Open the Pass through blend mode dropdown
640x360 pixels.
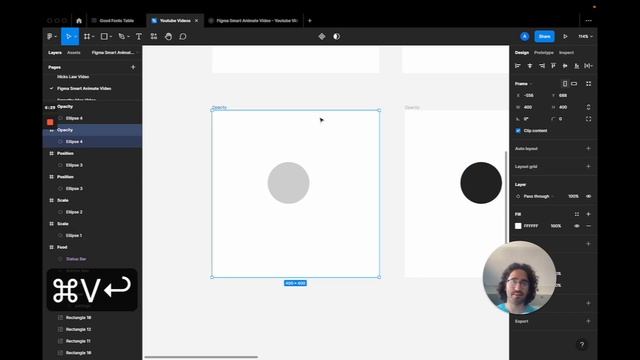[x=538, y=196]
